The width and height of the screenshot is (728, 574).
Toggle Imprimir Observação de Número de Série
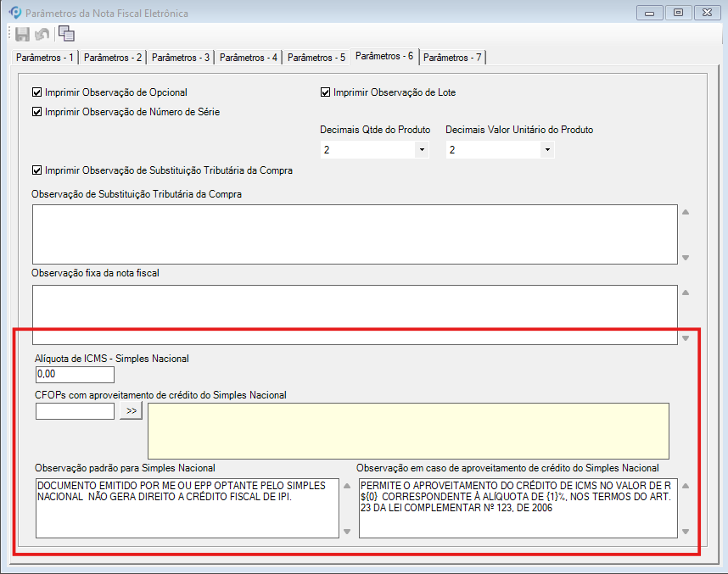[x=36, y=112]
